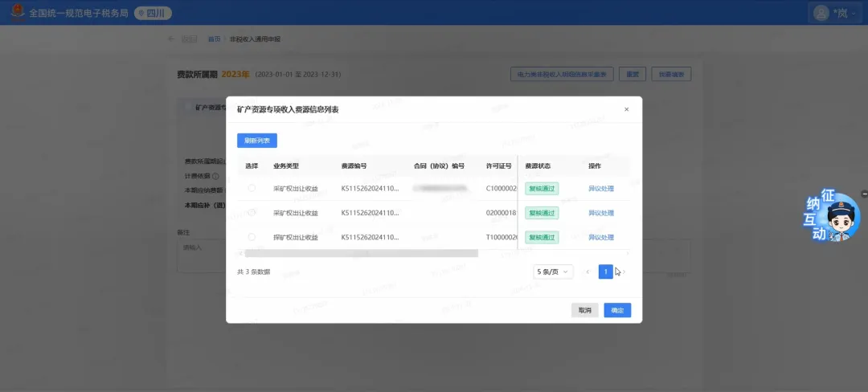The image size is (868, 392).
Task: Click 异议处理 link in the first row
Action: coord(600,189)
